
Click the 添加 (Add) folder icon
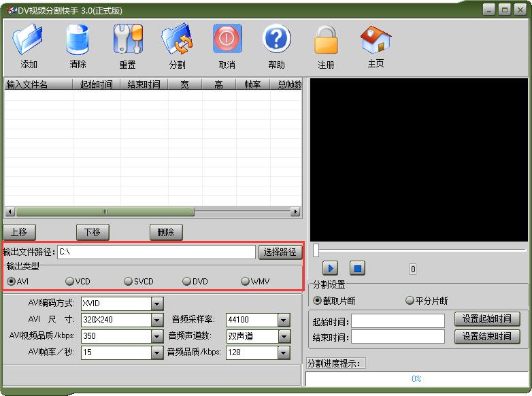(29, 40)
